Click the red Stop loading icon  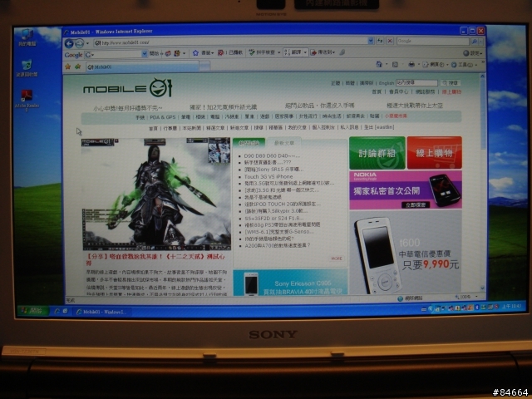(390, 41)
